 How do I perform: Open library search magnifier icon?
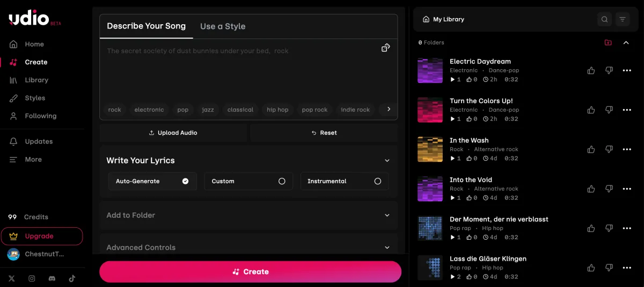(604, 19)
